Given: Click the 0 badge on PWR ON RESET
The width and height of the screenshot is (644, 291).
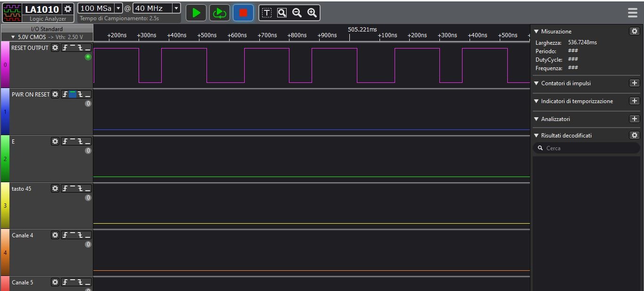Looking at the screenshot, I should (x=88, y=104).
